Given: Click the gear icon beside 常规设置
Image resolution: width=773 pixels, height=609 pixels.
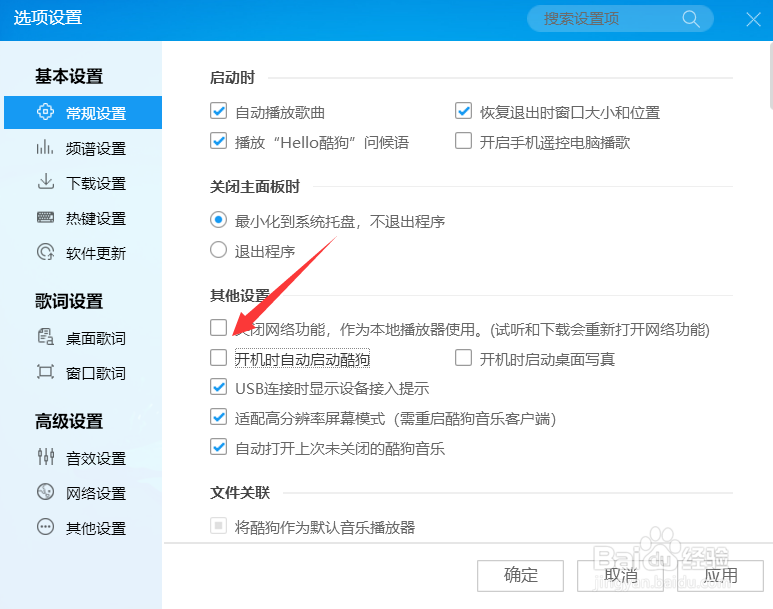Looking at the screenshot, I should (x=45, y=112).
